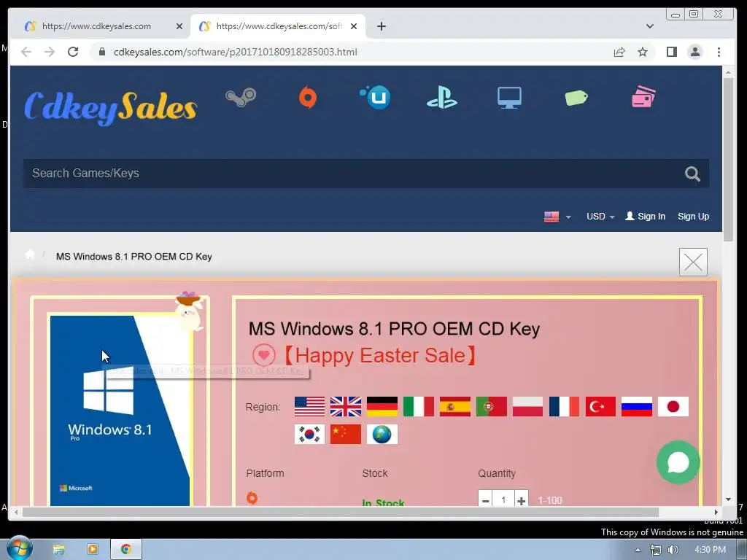This screenshot has width=747, height=560.
Task: Click the CdkeySales logo
Action: 111,108
